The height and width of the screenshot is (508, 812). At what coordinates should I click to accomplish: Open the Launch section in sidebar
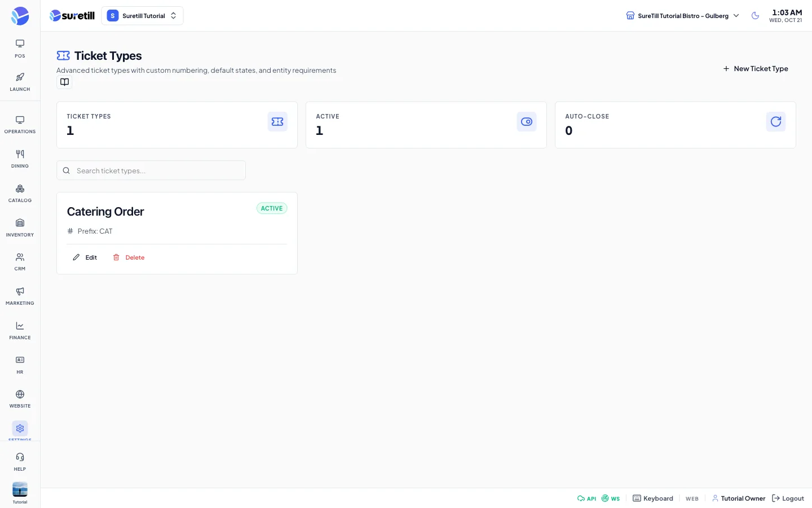coord(20,82)
